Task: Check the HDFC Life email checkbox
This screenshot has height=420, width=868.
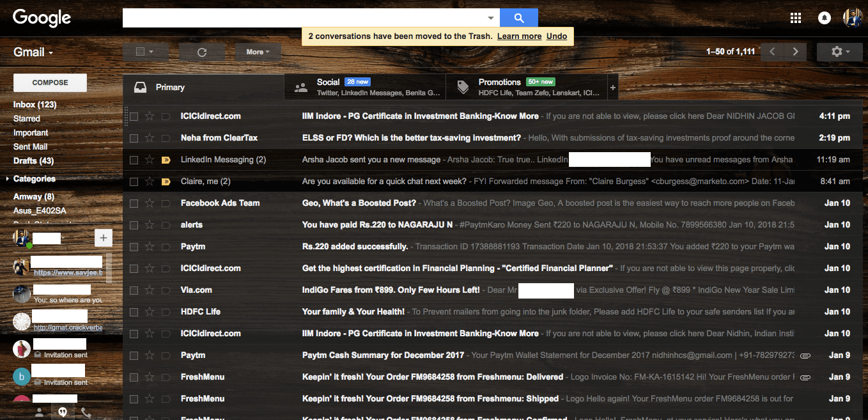Action: (134, 312)
